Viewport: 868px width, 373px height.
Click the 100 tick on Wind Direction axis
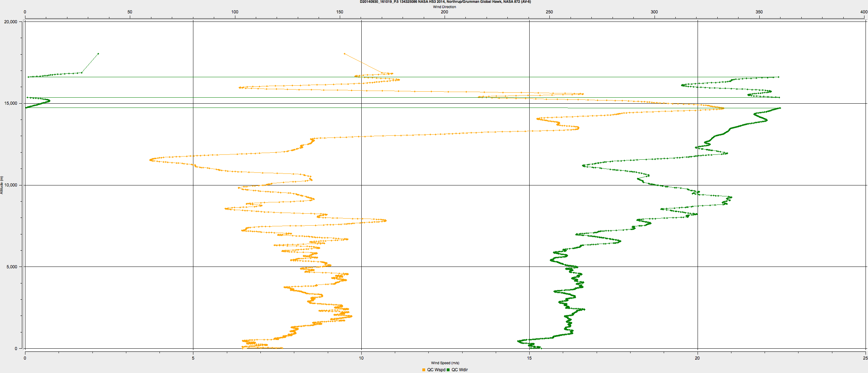point(235,12)
